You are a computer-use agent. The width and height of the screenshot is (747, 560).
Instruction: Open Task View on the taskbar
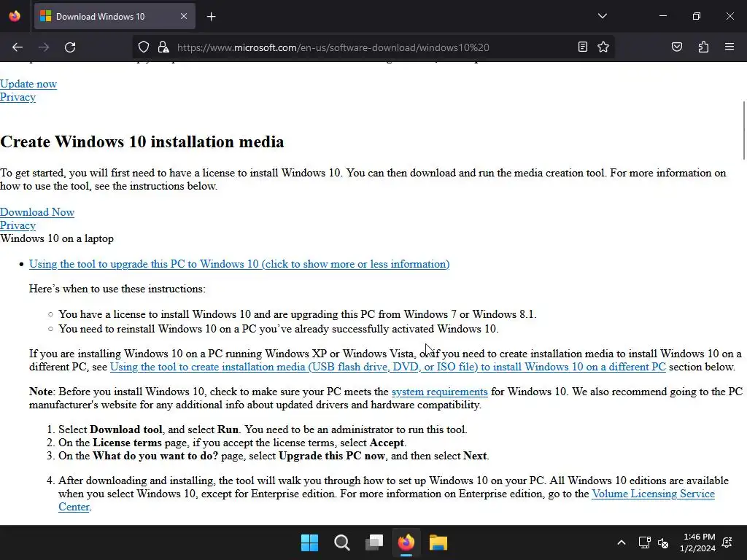click(x=374, y=542)
